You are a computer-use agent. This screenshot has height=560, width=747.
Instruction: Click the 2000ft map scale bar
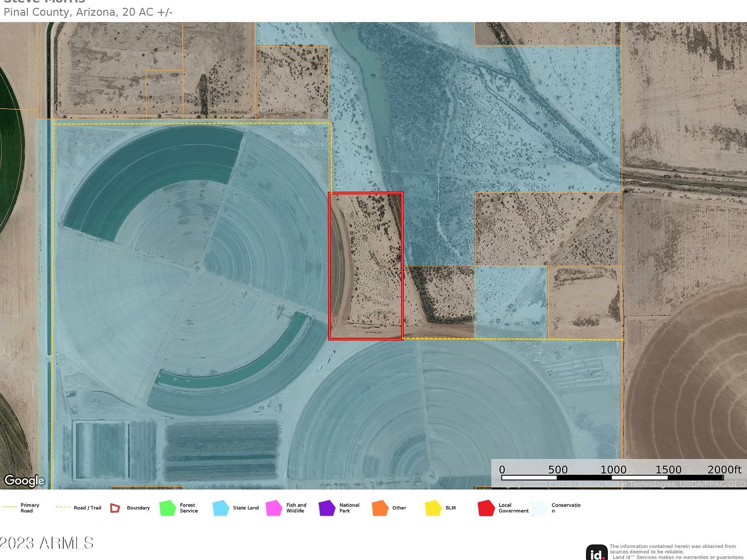613,478
